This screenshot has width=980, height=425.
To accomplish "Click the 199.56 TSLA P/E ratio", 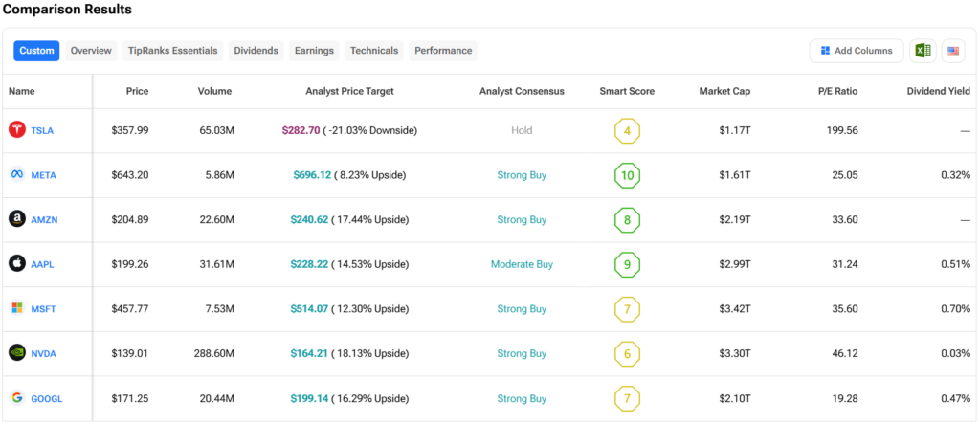I will [x=842, y=130].
